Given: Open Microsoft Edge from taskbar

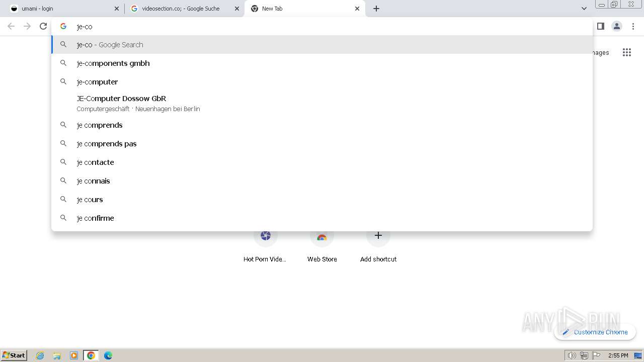Looking at the screenshot, I should point(108,355).
